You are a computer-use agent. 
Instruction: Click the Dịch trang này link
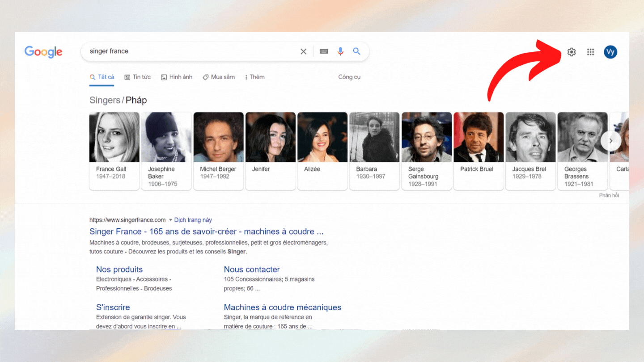click(193, 220)
